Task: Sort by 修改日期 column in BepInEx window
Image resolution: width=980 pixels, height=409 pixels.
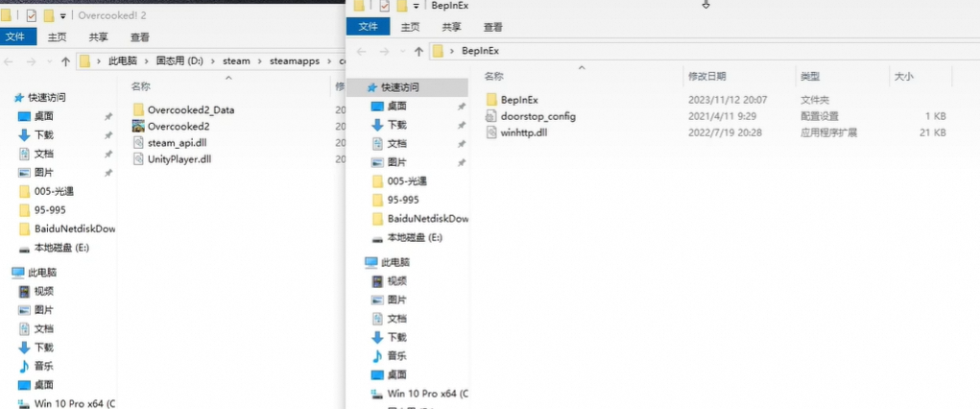Action: point(706,77)
